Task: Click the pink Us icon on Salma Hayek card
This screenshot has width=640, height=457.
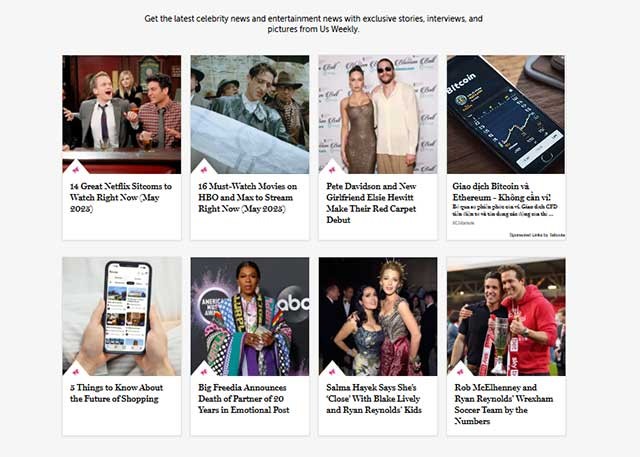Action: point(332,372)
